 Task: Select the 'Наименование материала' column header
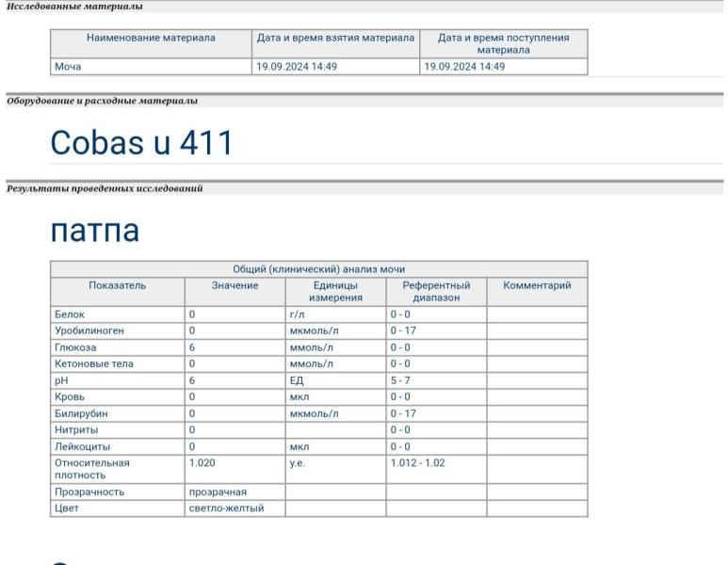click(151, 38)
